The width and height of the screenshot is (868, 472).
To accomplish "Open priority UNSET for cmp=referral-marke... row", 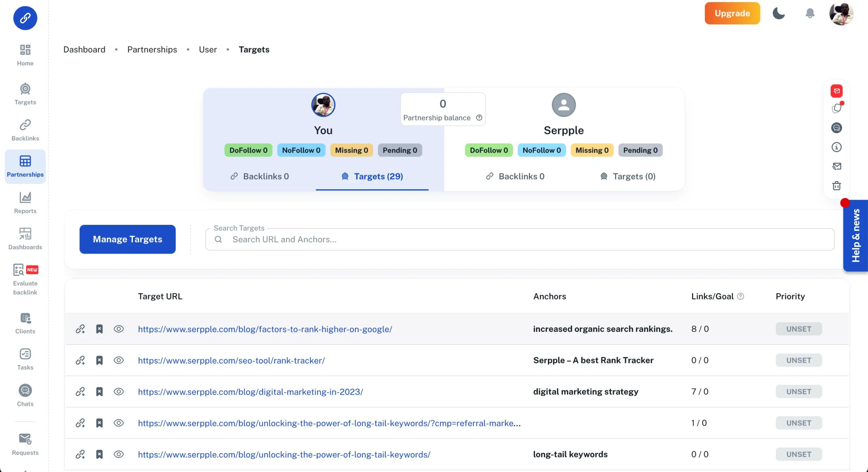I will click(x=799, y=423).
